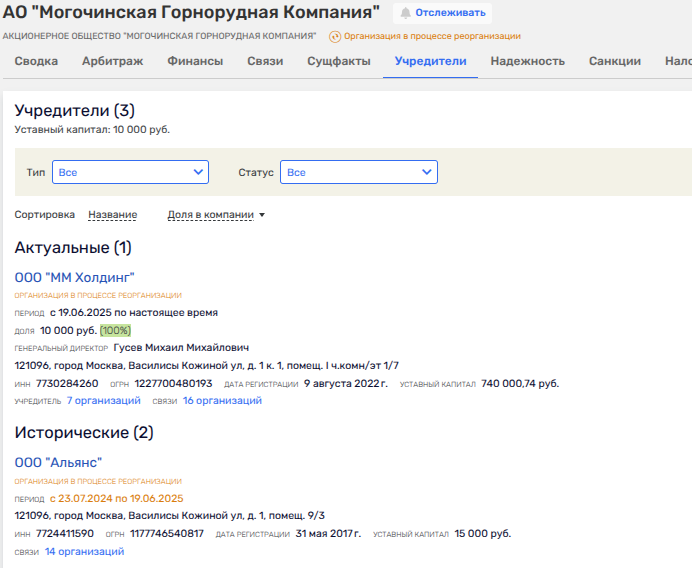This screenshot has width=692, height=568.
Task: Expand the Доля в компании sort option
Action: click(216, 214)
